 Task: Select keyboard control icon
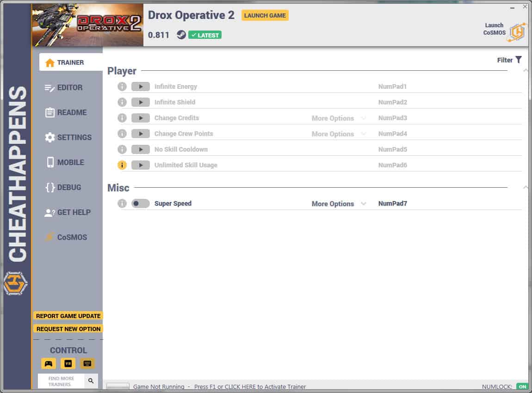tap(87, 363)
